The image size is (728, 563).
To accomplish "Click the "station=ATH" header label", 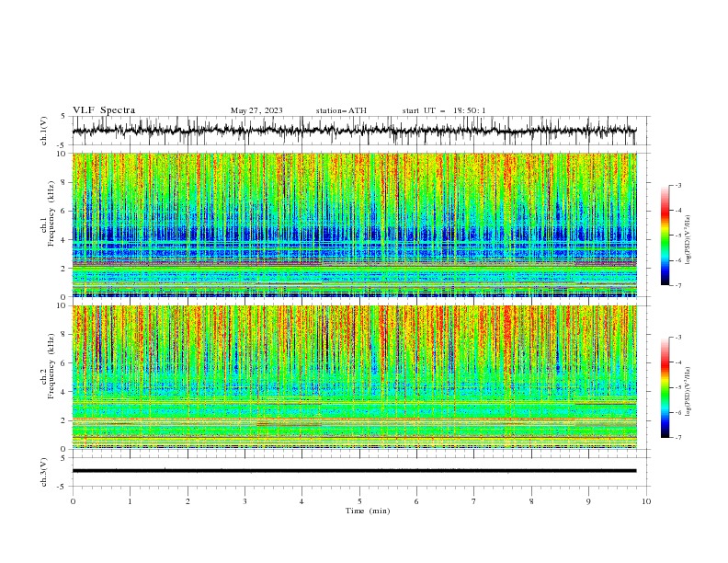I will pos(341,110).
